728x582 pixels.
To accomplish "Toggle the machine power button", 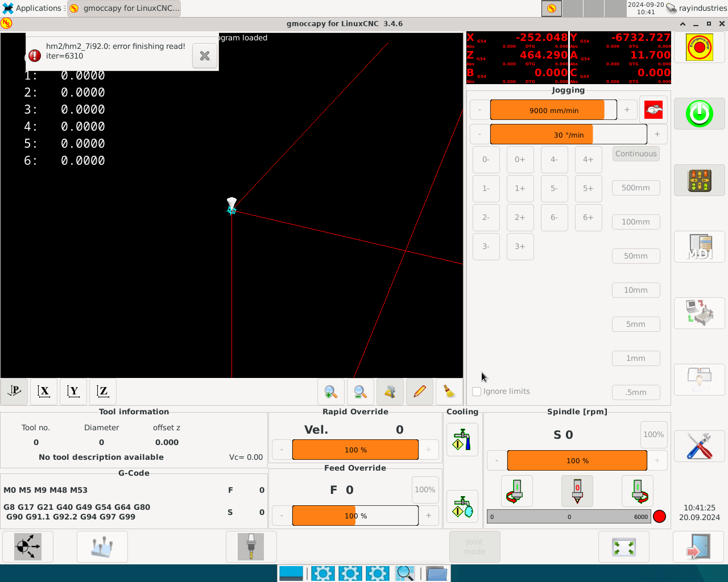I will point(699,114).
